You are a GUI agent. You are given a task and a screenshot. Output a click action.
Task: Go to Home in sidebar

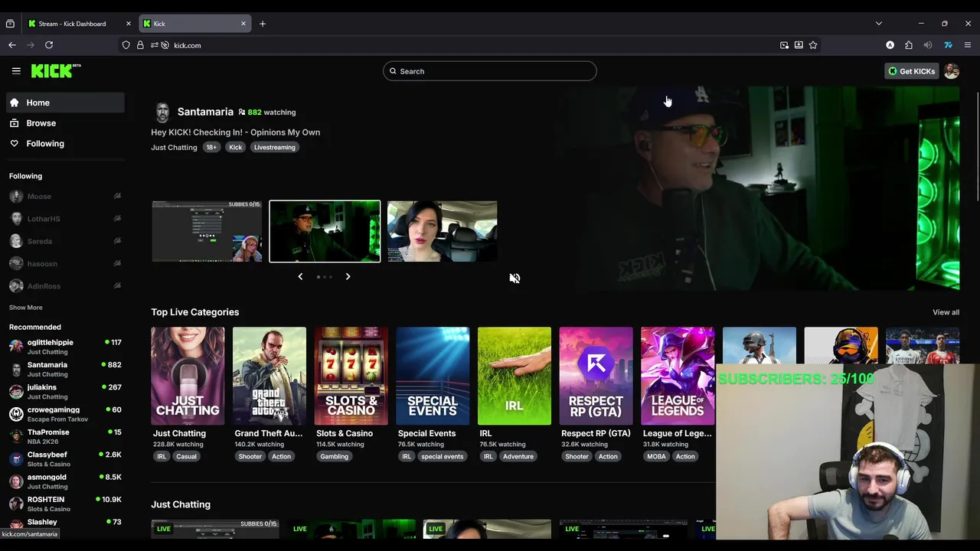(65, 103)
